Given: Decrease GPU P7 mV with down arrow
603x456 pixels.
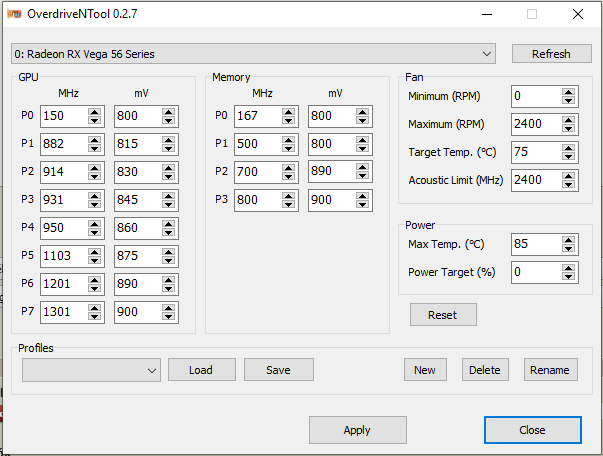Looking at the screenshot, I should pyautogui.click(x=168, y=316).
